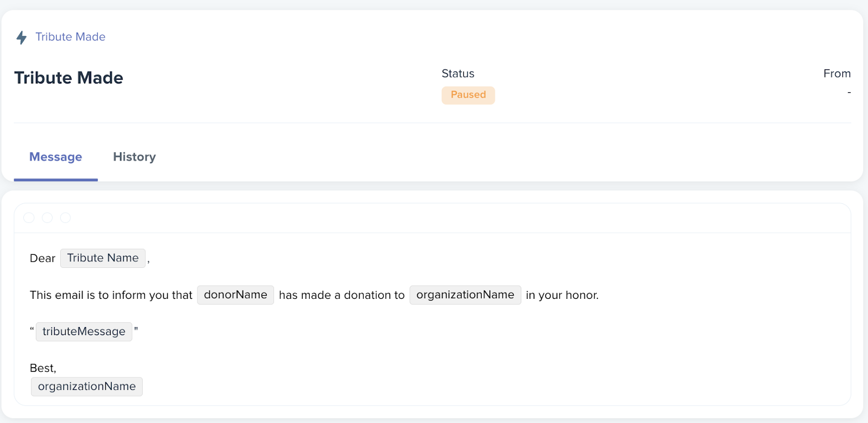Click the third window dot in the email preview
Viewport: 868px width, 423px height.
[66, 217]
